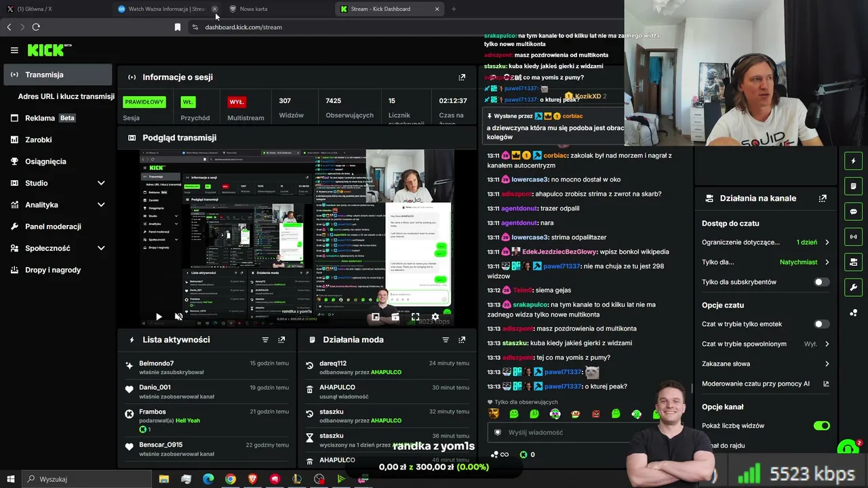Open Brave browser from the taskbar

(253, 479)
